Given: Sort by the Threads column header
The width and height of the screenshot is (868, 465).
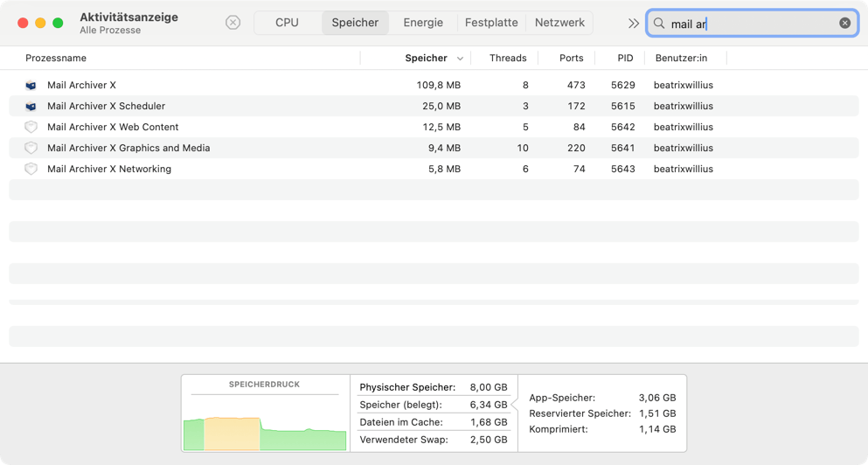Looking at the screenshot, I should [x=508, y=59].
